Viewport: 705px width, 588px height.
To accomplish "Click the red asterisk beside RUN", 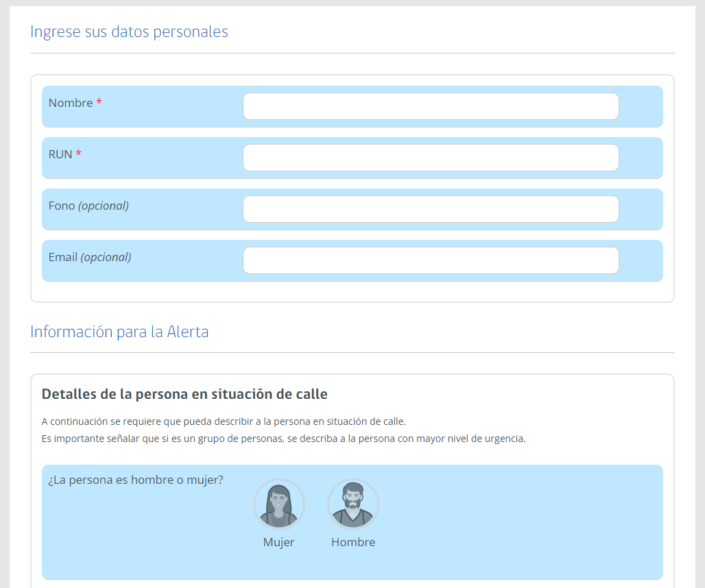I will click(78, 154).
